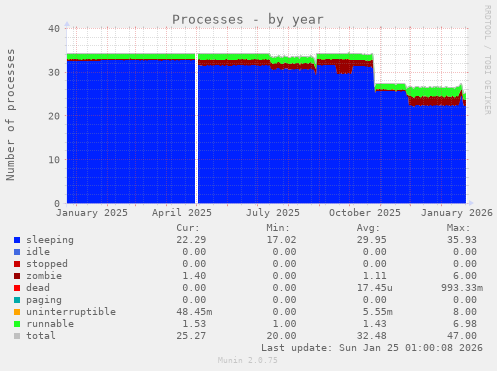
Task: Click the 'April 2025' x-axis label
Action: 182,213
